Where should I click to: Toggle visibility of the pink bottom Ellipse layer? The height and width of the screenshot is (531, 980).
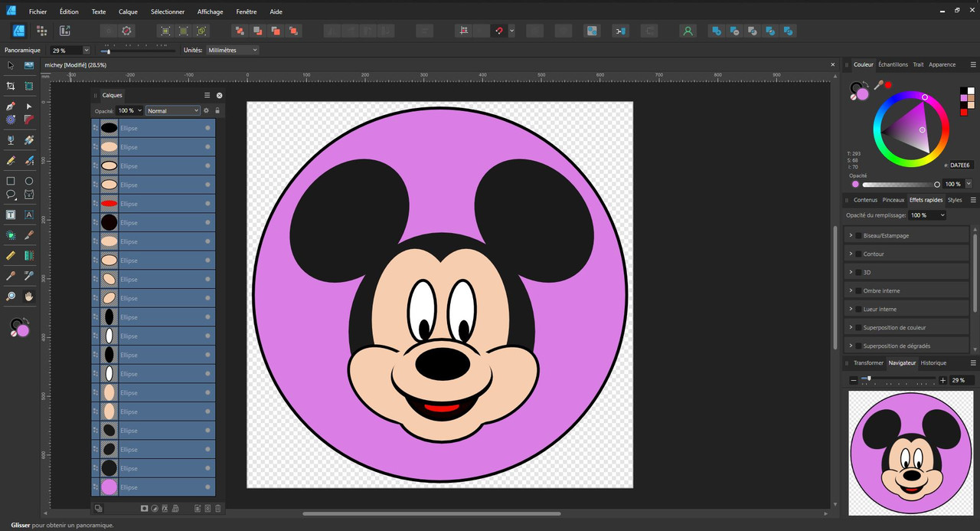[x=207, y=487]
